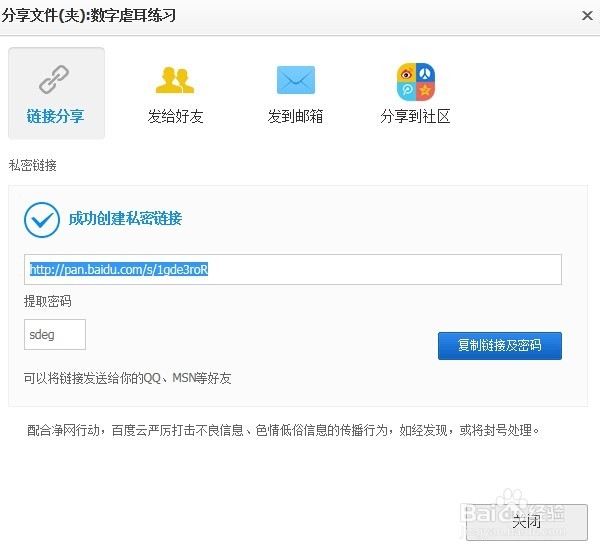Click the 私密链接 label
Screen dimensions: 600x553
33,165
